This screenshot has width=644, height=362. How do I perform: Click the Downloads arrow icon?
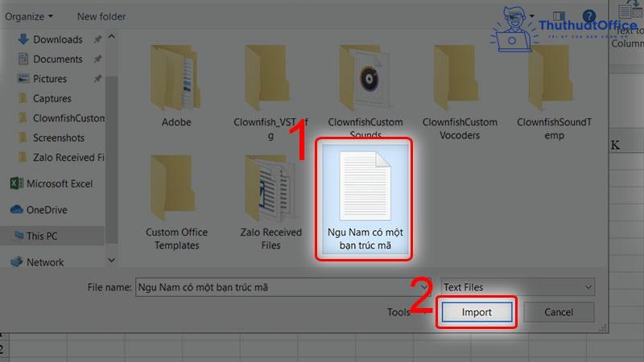[x=23, y=39]
